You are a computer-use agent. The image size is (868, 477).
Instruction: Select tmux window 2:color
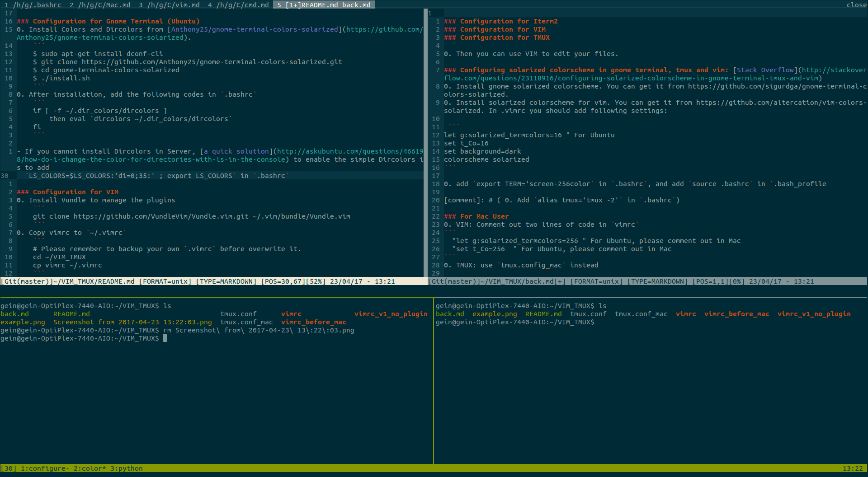pos(90,468)
